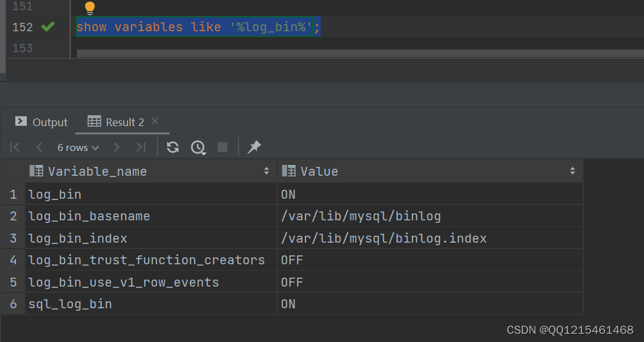The height and width of the screenshot is (342, 644).
Task: Click OFF value for log_bin_use_v1_row_events
Action: coord(430,282)
